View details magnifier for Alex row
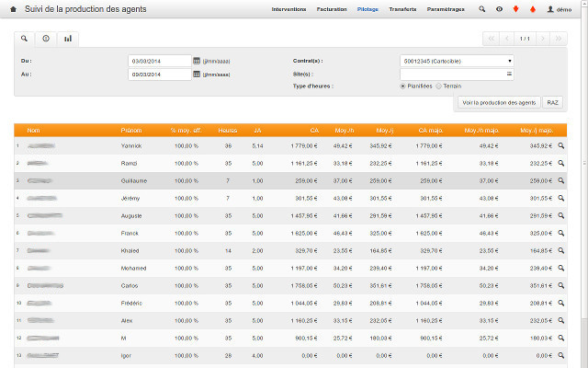This screenshot has width=588, height=368. pyautogui.click(x=561, y=320)
